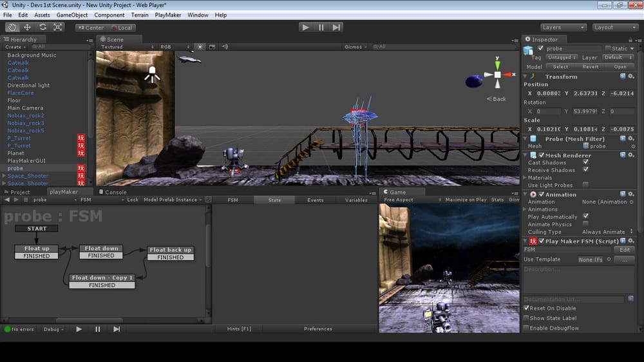
Task: Select the Events tab in PlayMaker
Action: (x=315, y=200)
